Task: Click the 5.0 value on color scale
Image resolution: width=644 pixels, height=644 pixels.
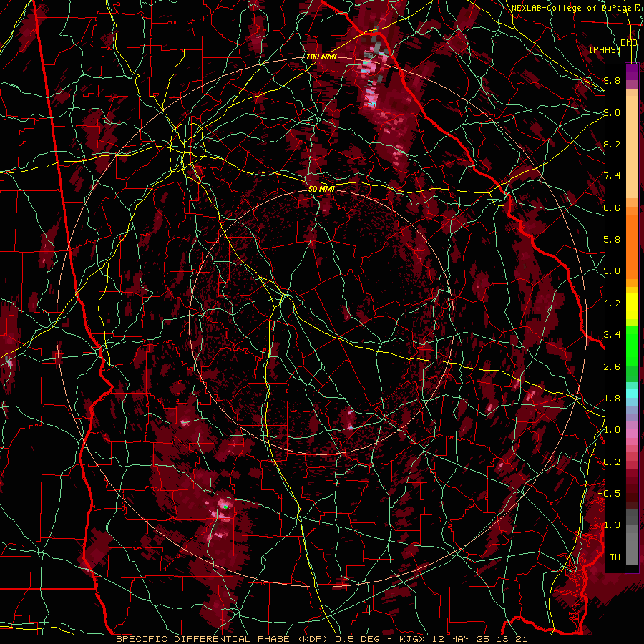Action: click(612, 271)
